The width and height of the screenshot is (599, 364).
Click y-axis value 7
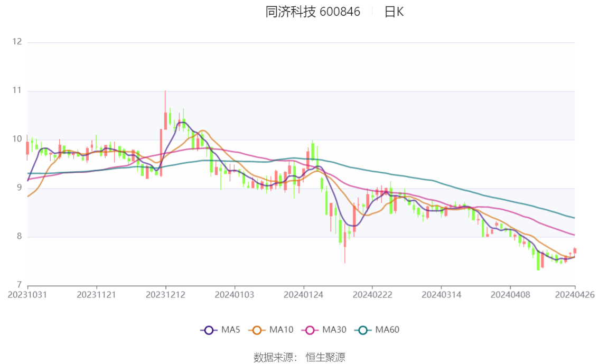pyautogui.click(x=20, y=285)
